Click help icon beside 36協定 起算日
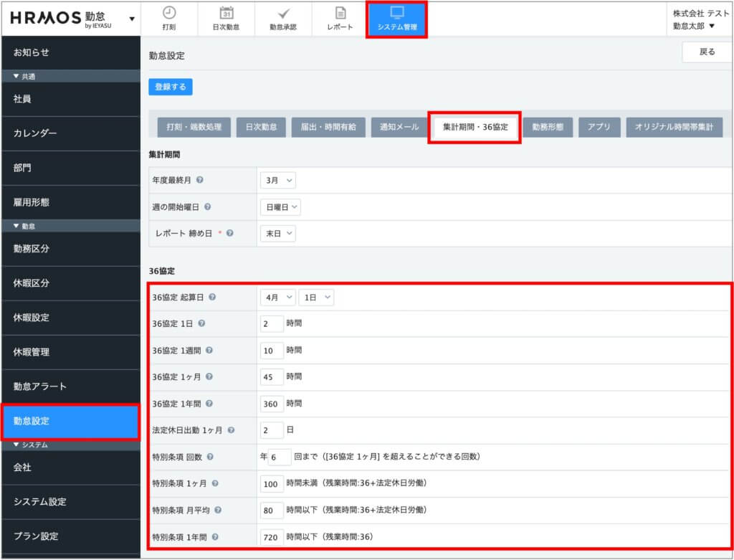The image size is (734, 560). (212, 297)
